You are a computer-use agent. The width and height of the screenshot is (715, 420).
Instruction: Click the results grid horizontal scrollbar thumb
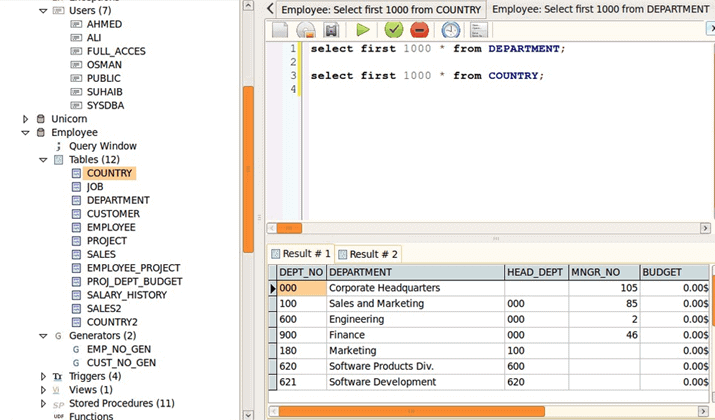click(411, 411)
